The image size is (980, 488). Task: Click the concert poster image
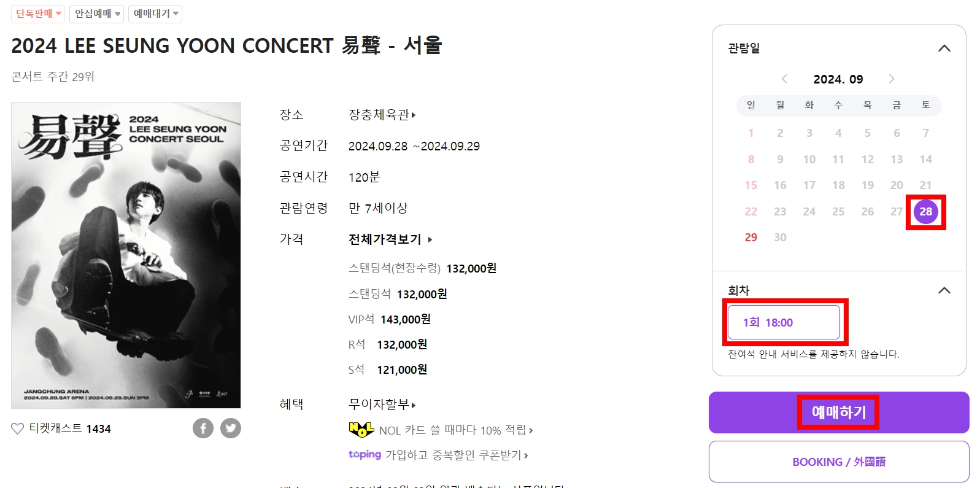point(126,255)
